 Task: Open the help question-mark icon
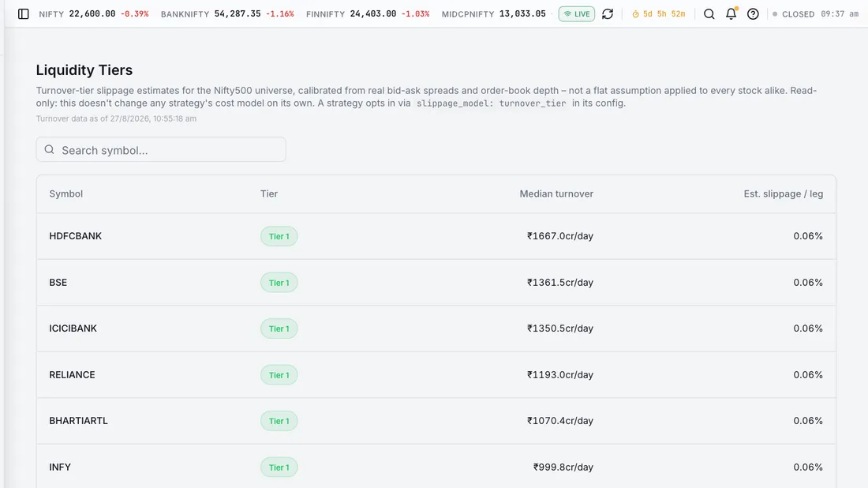[x=753, y=14]
